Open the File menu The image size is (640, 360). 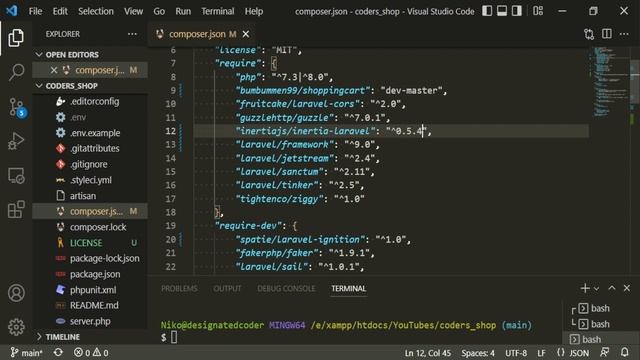[x=35, y=11]
